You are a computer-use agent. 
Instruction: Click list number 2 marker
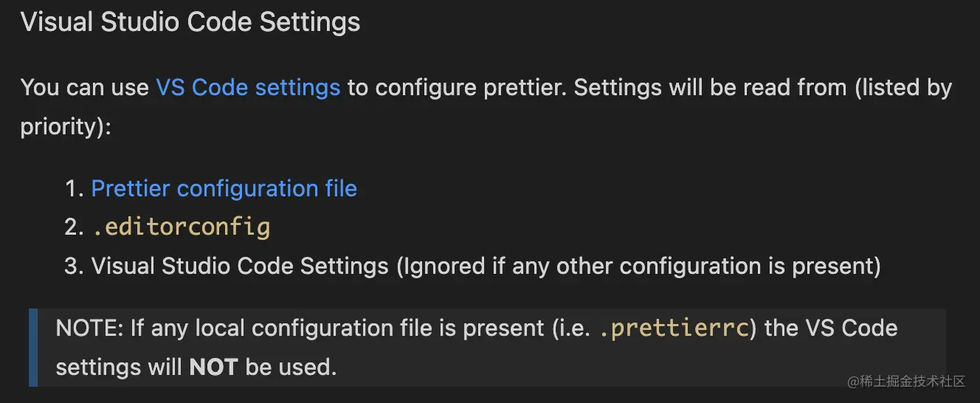click(74, 227)
